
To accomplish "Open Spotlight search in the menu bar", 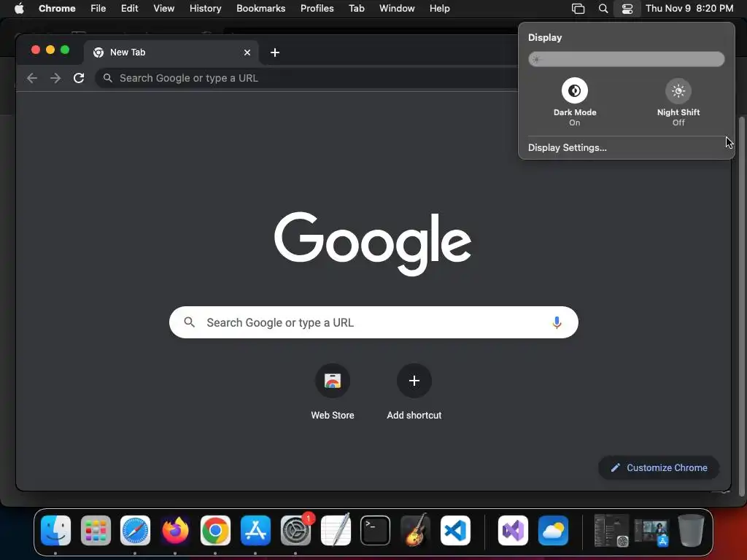I will coord(603,9).
